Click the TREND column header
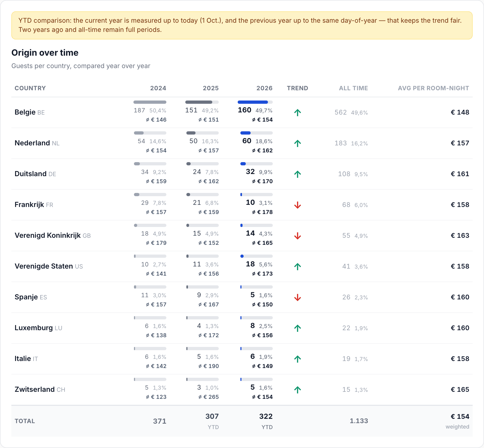The height and width of the screenshot is (448, 484). click(297, 88)
